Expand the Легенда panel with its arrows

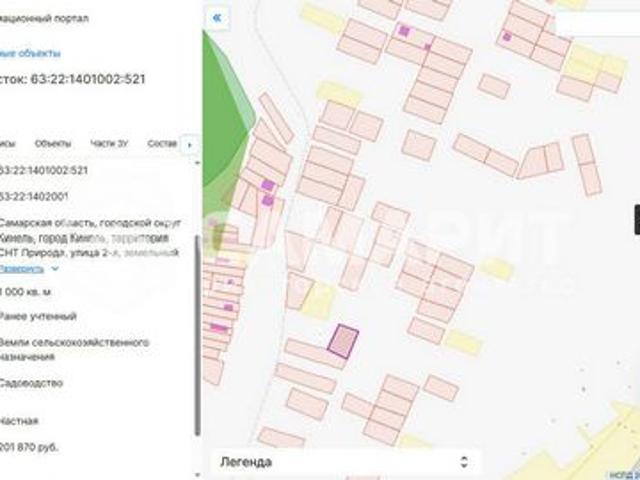click(x=464, y=462)
